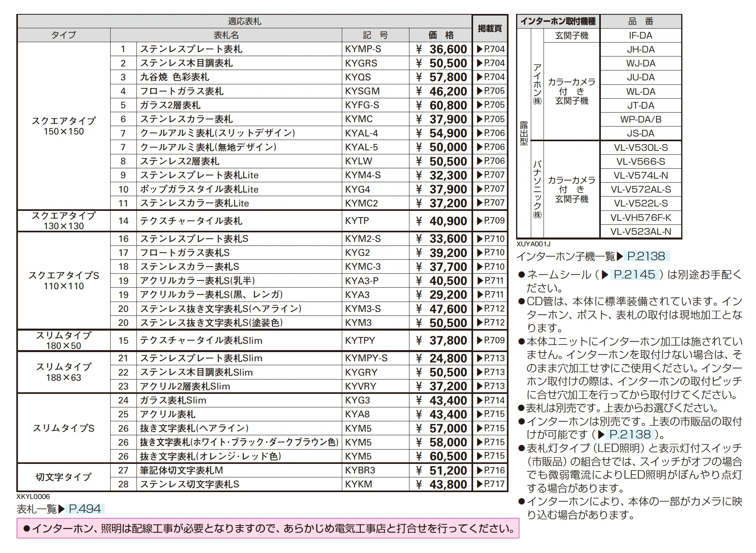Image resolution: width=756 pixels, height=553 pixels.
Task: Select the スクエアタイプ 150×150 type cell
Action: click(x=64, y=126)
